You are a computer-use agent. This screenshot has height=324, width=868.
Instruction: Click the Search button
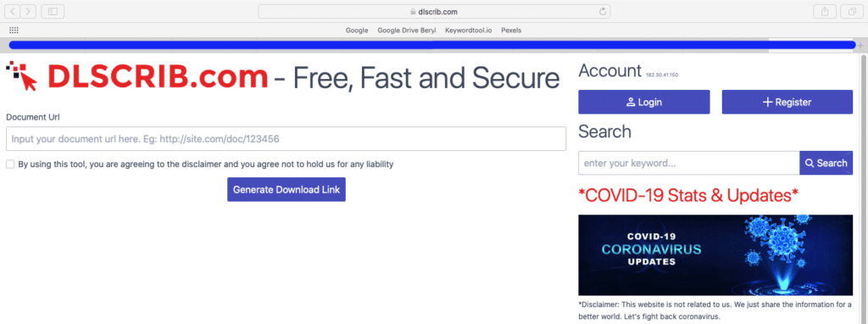click(x=826, y=163)
